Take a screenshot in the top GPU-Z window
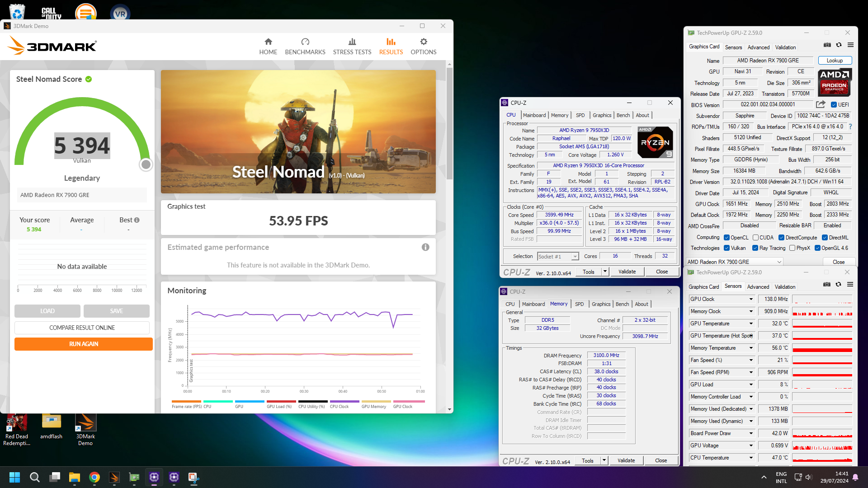This screenshot has width=868, height=488. pos(827,45)
